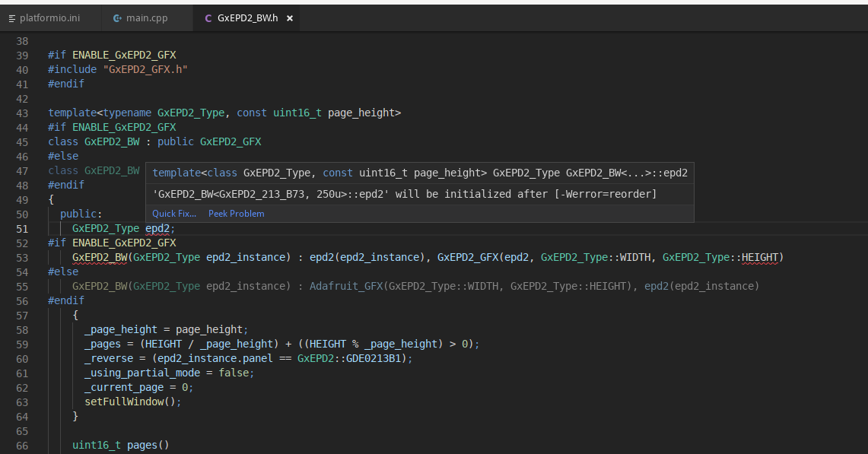Click Quick Fix in the hover popup
The width and height of the screenshot is (868, 454).
point(173,214)
